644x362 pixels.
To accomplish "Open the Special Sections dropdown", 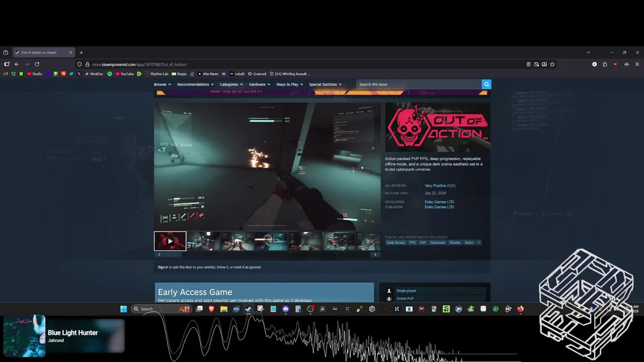I will pyautogui.click(x=325, y=84).
